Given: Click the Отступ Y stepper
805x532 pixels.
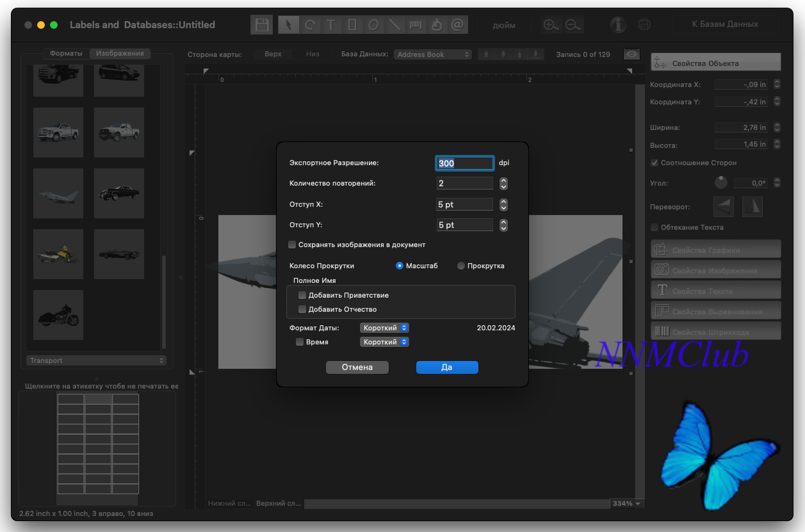Looking at the screenshot, I should coord(503,225).
